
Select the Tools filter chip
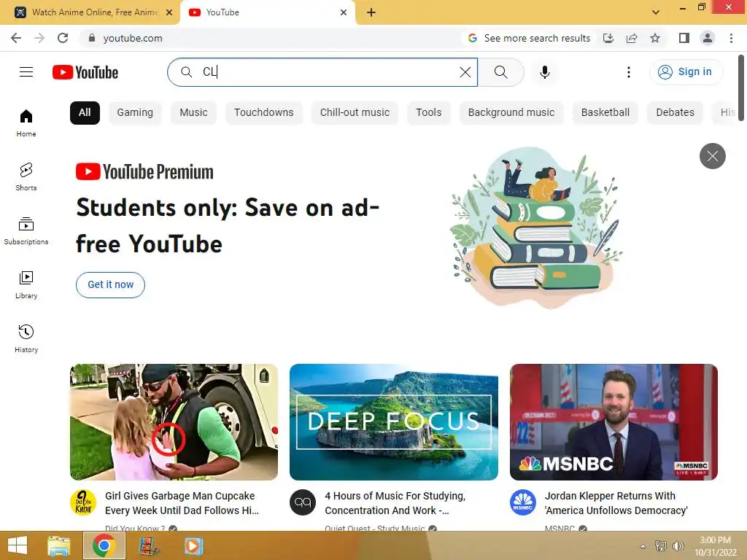pos(429,113)
